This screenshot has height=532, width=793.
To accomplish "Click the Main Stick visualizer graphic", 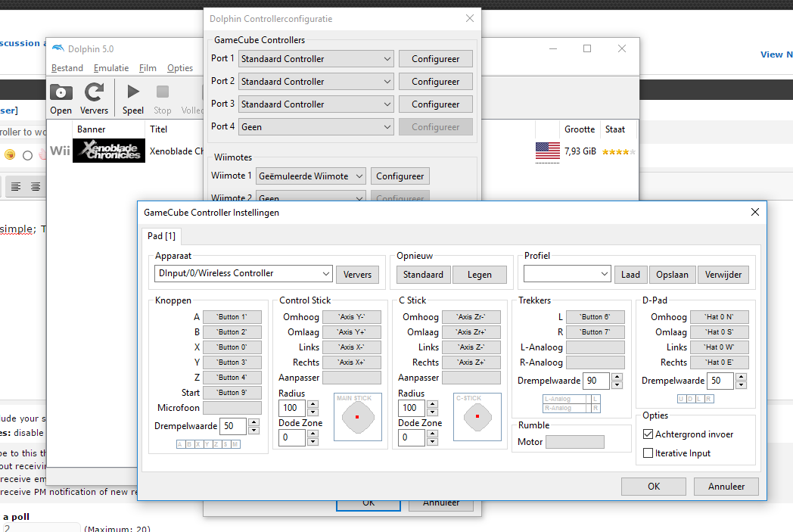I will click(x=358, y=417).
